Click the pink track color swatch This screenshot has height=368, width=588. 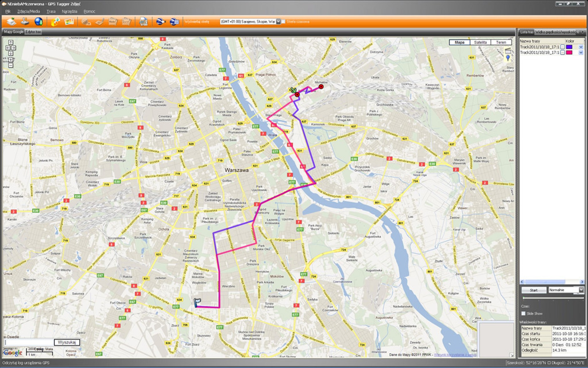[569, 53]
